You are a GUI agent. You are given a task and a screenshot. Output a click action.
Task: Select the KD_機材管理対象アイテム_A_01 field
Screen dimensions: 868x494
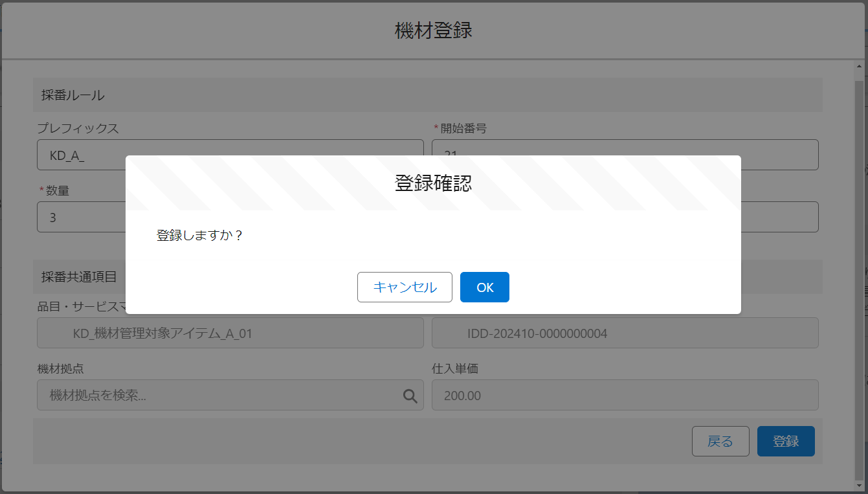[x=230, y=333]
